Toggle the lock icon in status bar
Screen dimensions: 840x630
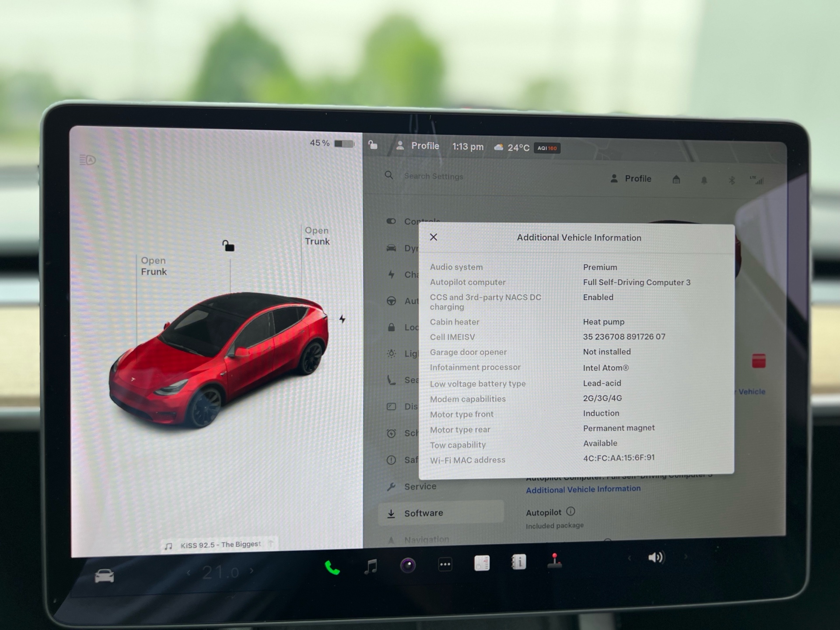(x=373, y=145)
